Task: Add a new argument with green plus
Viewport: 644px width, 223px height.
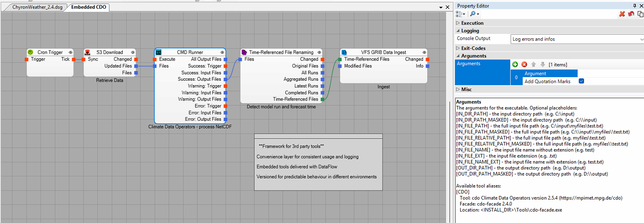Action: point(515,64)
